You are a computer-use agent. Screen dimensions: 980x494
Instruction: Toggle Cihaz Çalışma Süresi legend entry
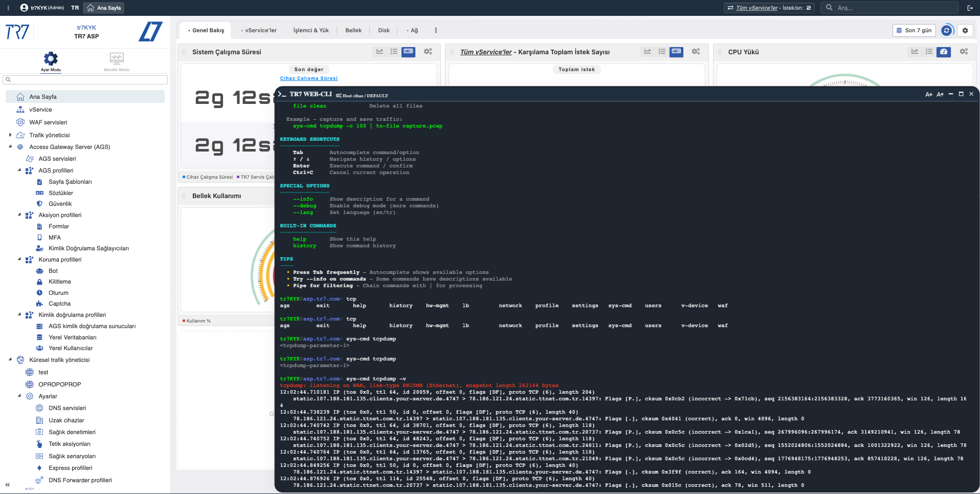tap(208, 177)
